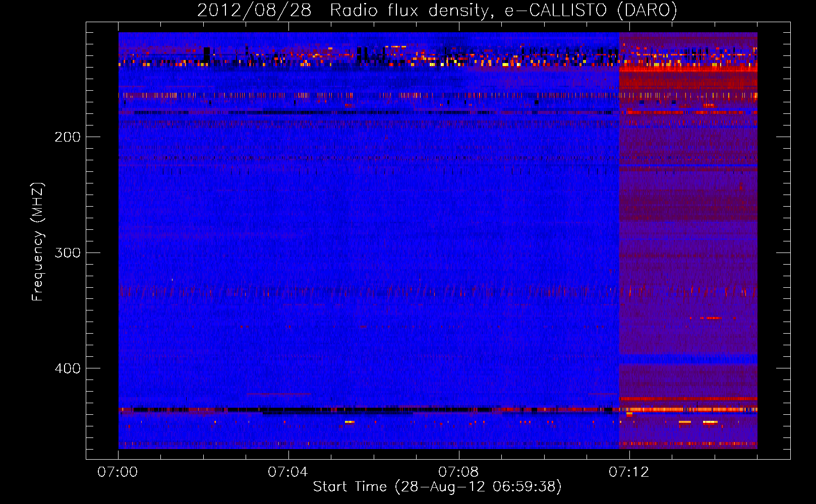Click the 07:08 time tick label
The height and width of the screenshot is (504, 816).
click(x=458, y=472)
